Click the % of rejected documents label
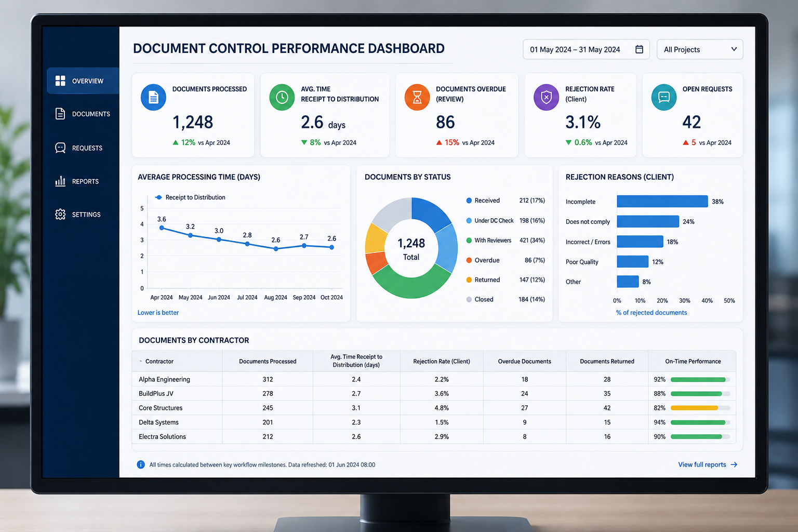 [651, 313]
